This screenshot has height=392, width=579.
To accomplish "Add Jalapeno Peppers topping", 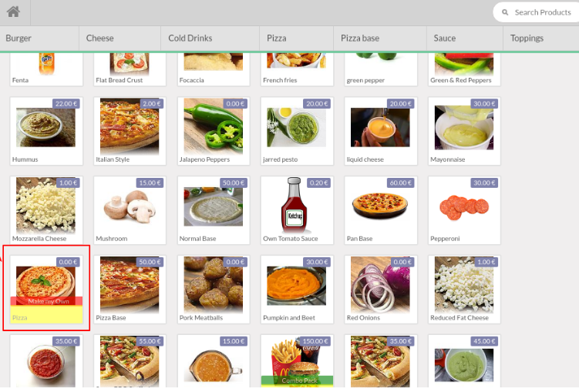I will coord(214,131).
